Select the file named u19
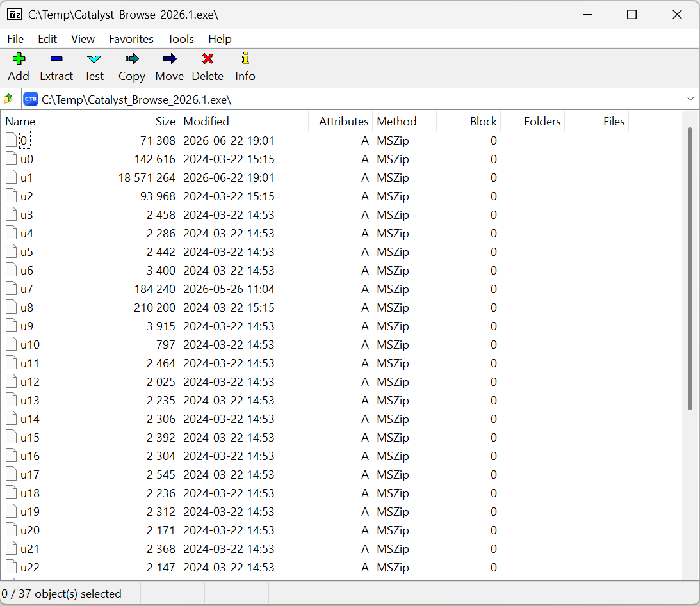 coord(30,511)
